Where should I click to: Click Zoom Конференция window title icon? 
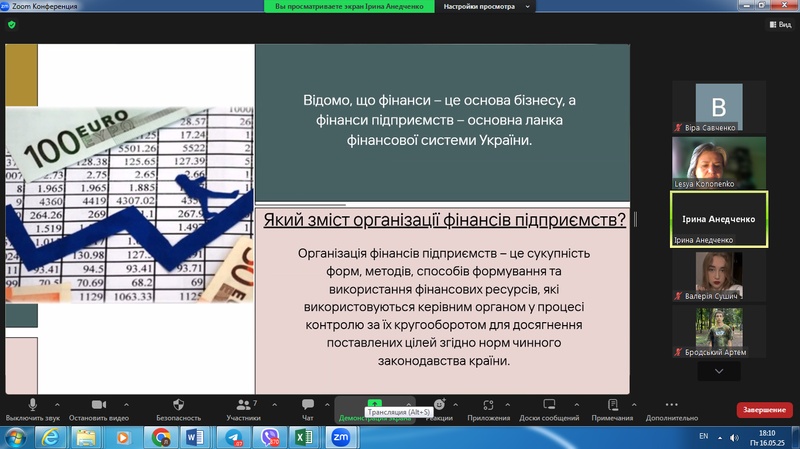(x=5, y=6)
